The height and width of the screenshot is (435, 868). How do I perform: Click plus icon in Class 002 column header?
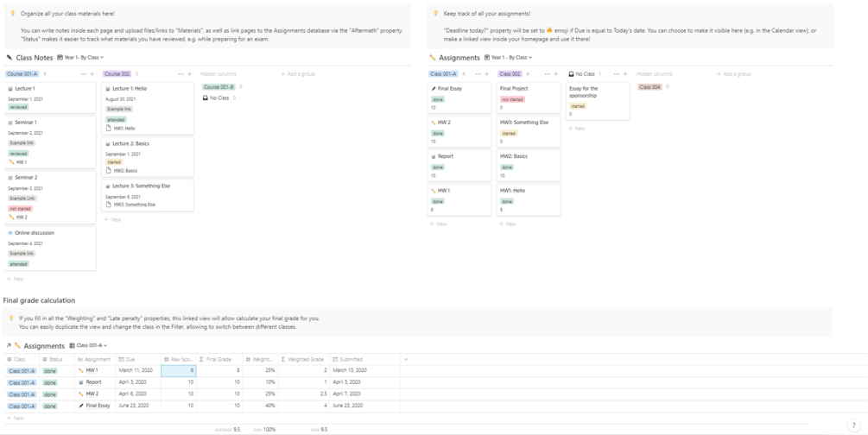[556, 74]
